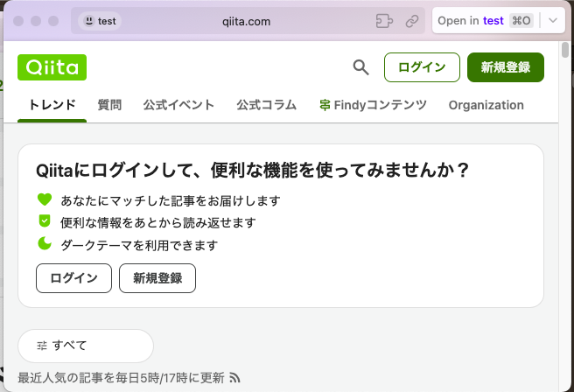Open the search magnifier icon

tap(361, 67)
